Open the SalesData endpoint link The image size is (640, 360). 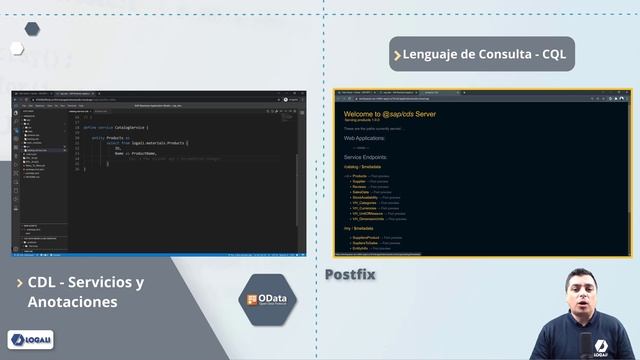tap(361, 192)
